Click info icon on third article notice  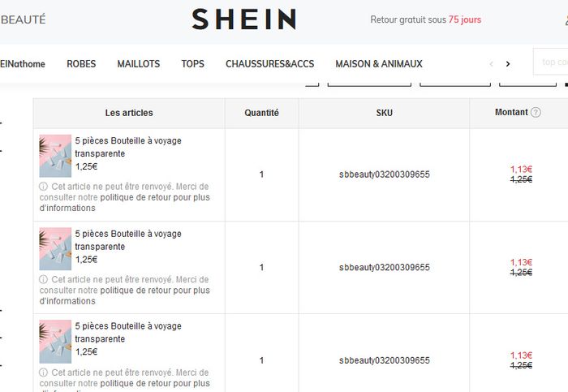[x=44, y=372]
